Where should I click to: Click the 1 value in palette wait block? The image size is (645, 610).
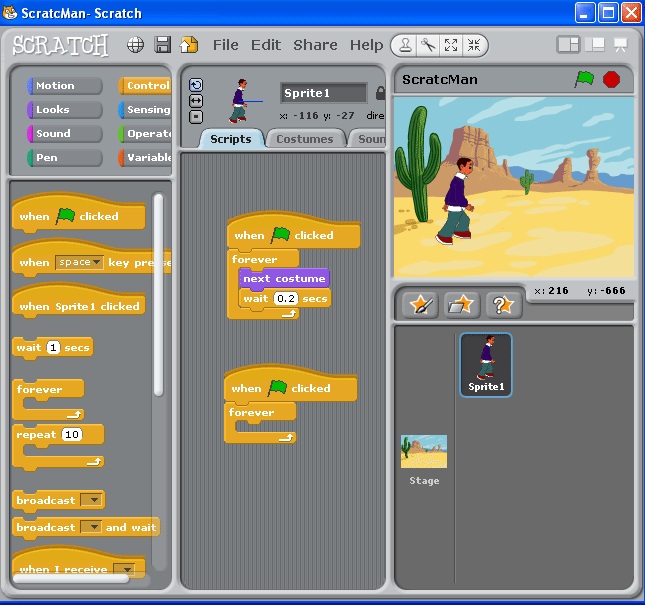(x=53, y=348)
